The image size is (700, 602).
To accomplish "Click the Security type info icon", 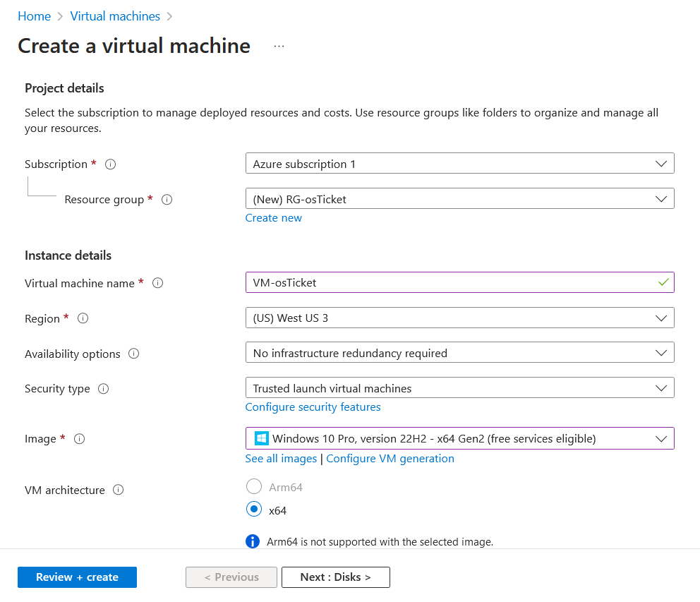I will click(x=104, y=389).
